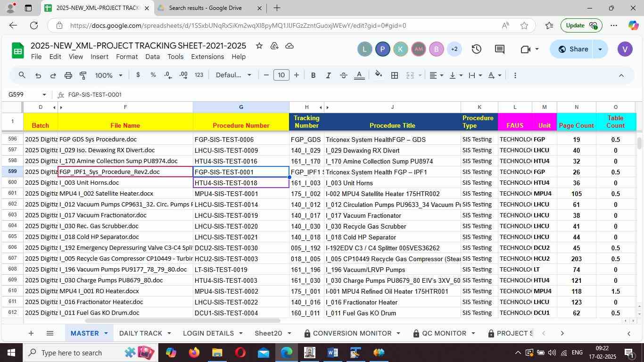Add a new sheet
Image resolution: width=644 pixels, height=362 pixels.
(x=31, y=333)
